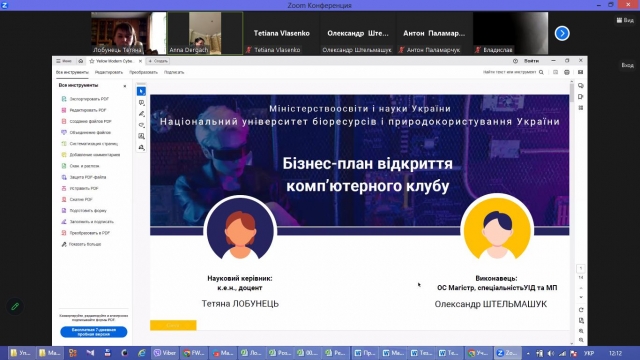Image resolution: width=640 pixels, height=360 pixels.
Task: Close the Все инструменты tools panel
Action: coord(125,86)
